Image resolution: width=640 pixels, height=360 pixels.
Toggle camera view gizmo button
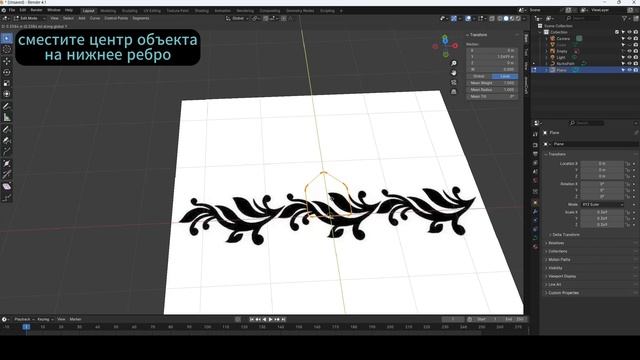coord(453,82)
